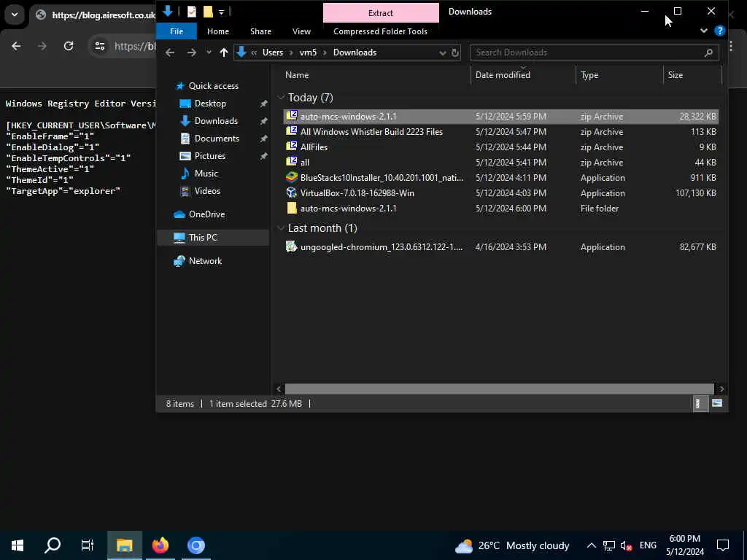Open Desktop in the navigation pane
This screenshot has height=560, width=747.
click(210, 104)
